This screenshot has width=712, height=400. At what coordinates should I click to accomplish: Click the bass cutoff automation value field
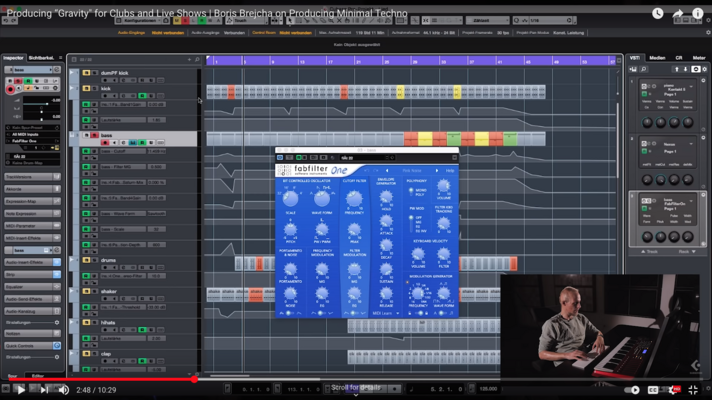coord(156,151)
